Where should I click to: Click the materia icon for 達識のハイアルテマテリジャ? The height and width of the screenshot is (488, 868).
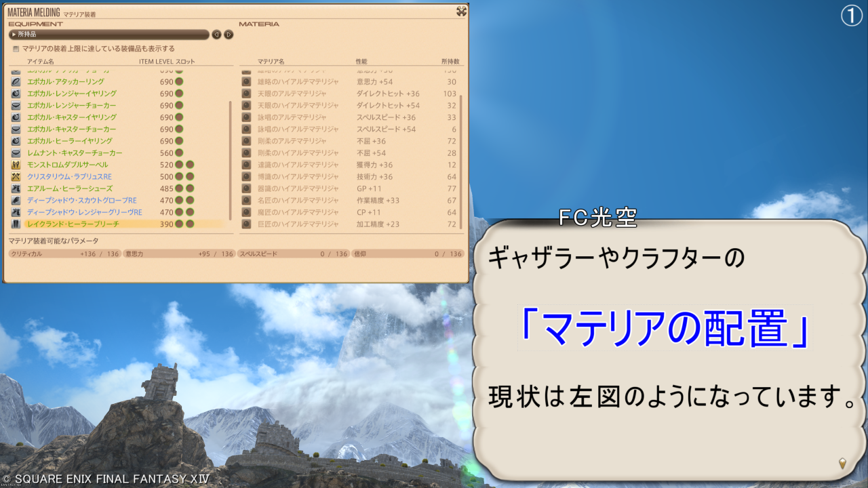click(x=247, y=165)
